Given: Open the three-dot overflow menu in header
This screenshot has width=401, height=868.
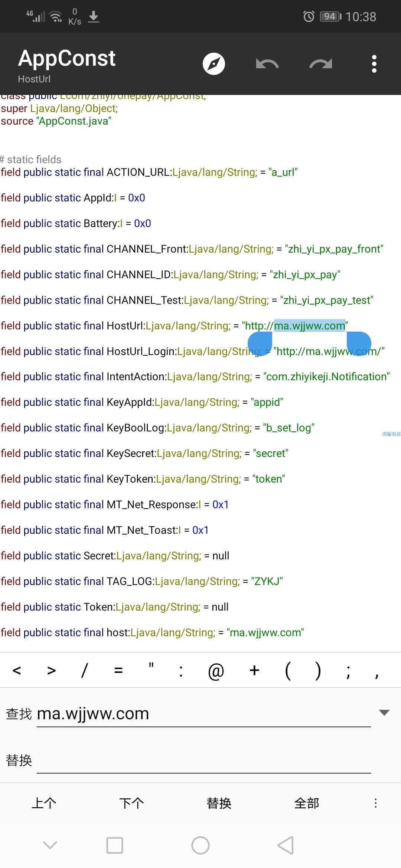Looking at the screenshot, I should click(374, 64).
